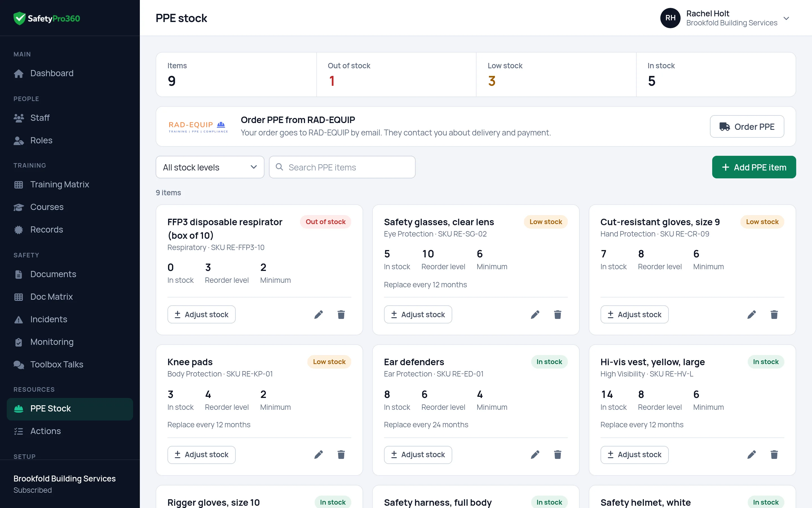
Task: Expand the Rachel Holt account menu chevron
Action: 786,18
